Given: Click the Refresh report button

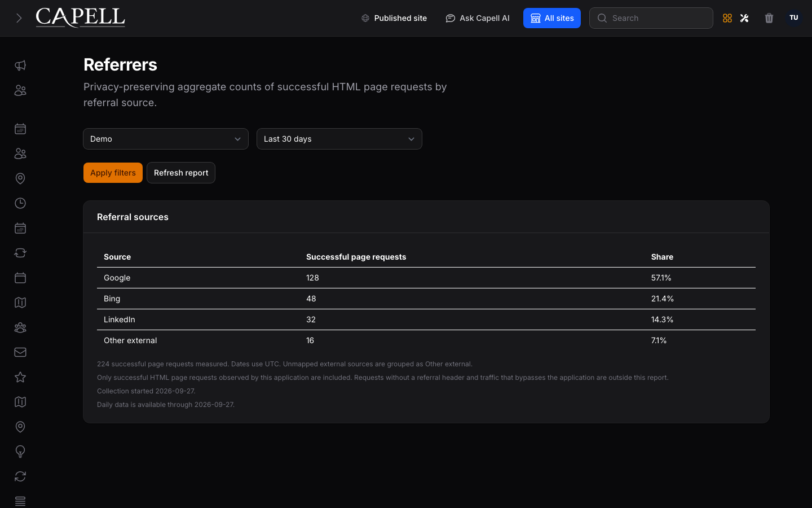Looking at the screenshot, I should tap(181, 173).
